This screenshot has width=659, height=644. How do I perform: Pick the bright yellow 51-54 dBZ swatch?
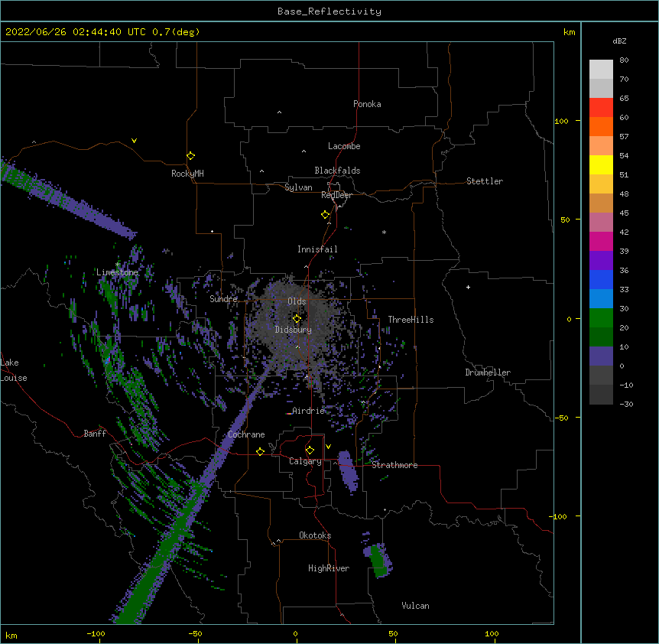[x=601, y=164]
